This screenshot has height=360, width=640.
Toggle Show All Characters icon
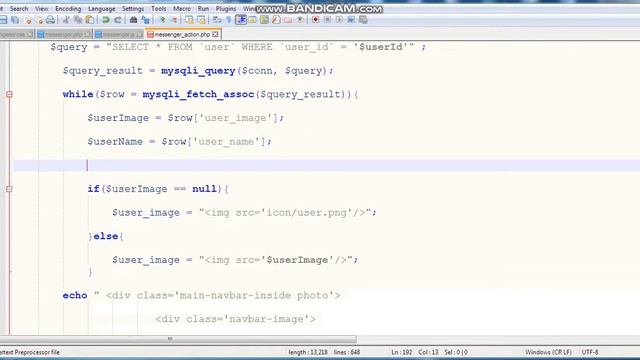point(229,20)
